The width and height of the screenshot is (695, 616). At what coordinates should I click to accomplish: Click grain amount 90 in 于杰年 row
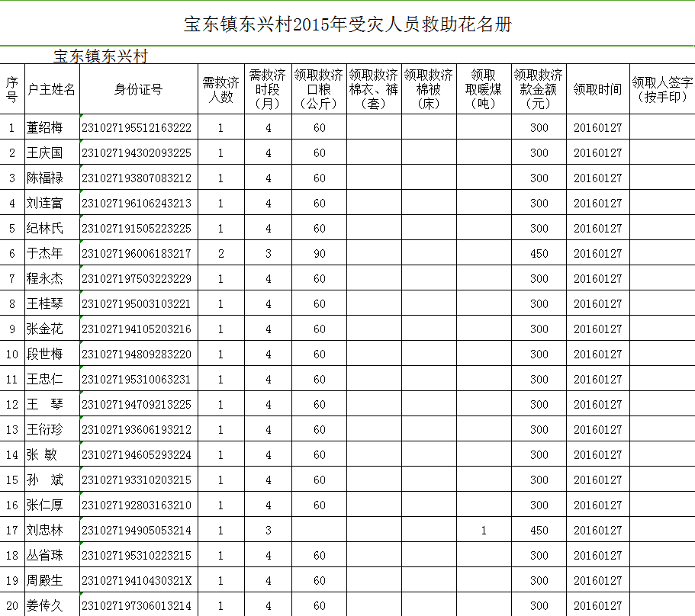319,253
